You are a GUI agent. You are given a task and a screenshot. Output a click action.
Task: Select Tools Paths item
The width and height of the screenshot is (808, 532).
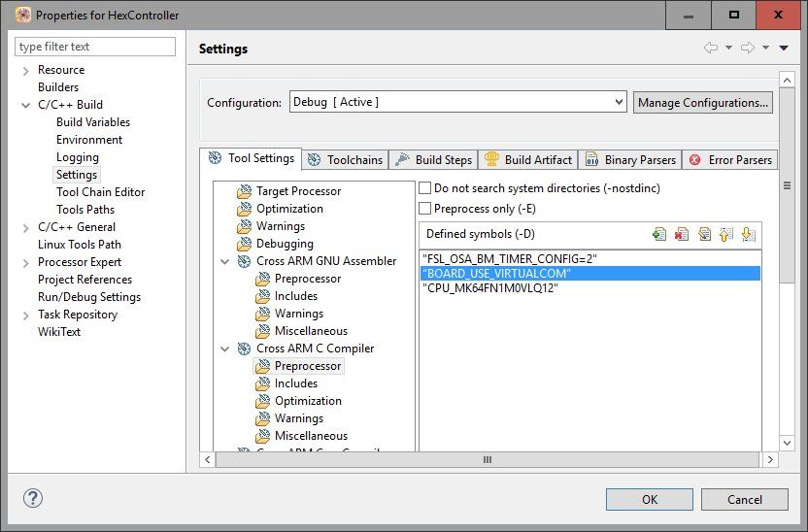pyautogui.click(x=85, y=210)
